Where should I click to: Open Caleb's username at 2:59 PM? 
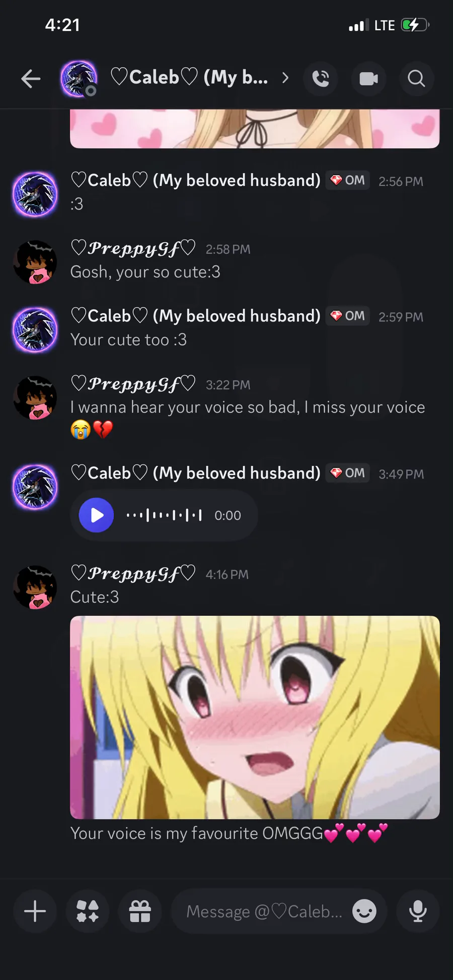click(196, 316)
